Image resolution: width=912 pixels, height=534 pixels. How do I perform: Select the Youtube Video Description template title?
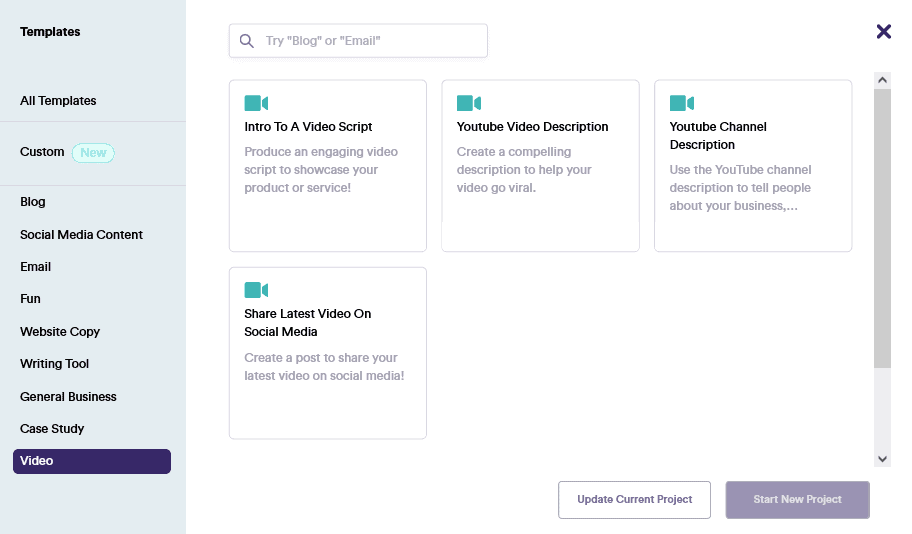[532, 127]
